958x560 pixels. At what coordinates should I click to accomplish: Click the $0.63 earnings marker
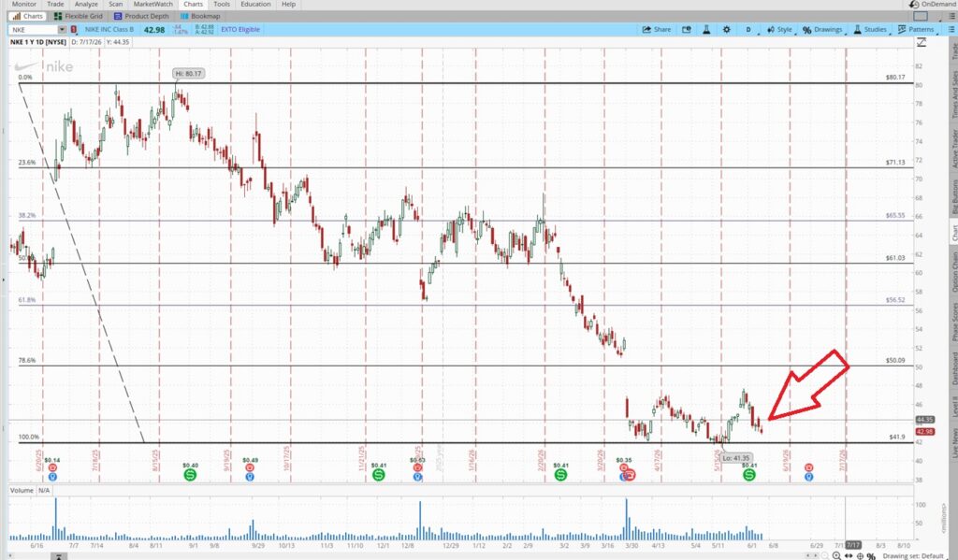point(417,468)
